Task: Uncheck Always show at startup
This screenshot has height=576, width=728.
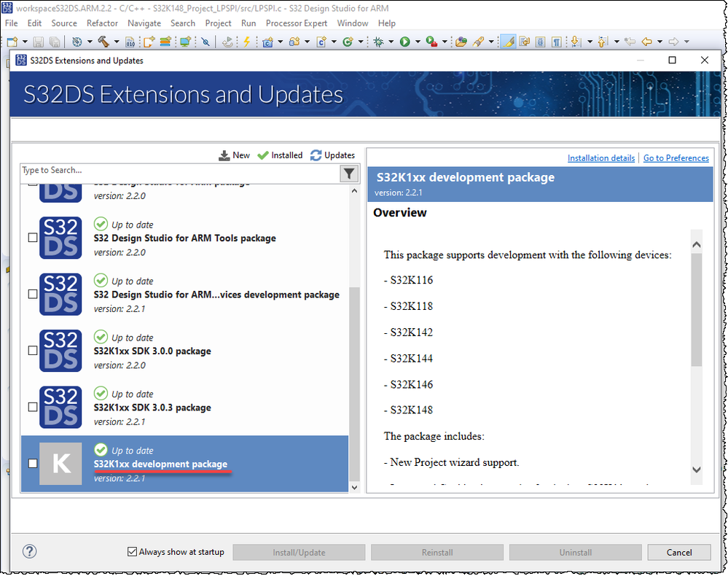Action: pos(133,551)
